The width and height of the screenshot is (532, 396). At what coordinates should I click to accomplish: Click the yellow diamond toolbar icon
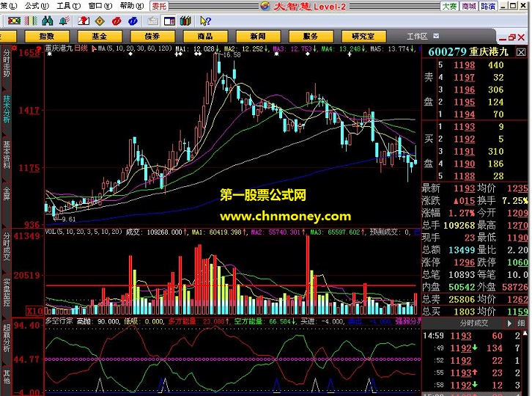100,21
